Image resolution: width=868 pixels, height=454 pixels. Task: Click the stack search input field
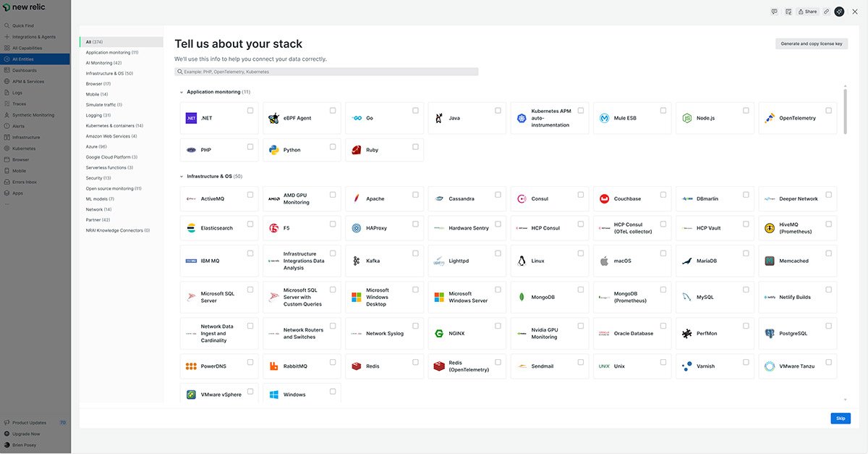click(326, 72)
